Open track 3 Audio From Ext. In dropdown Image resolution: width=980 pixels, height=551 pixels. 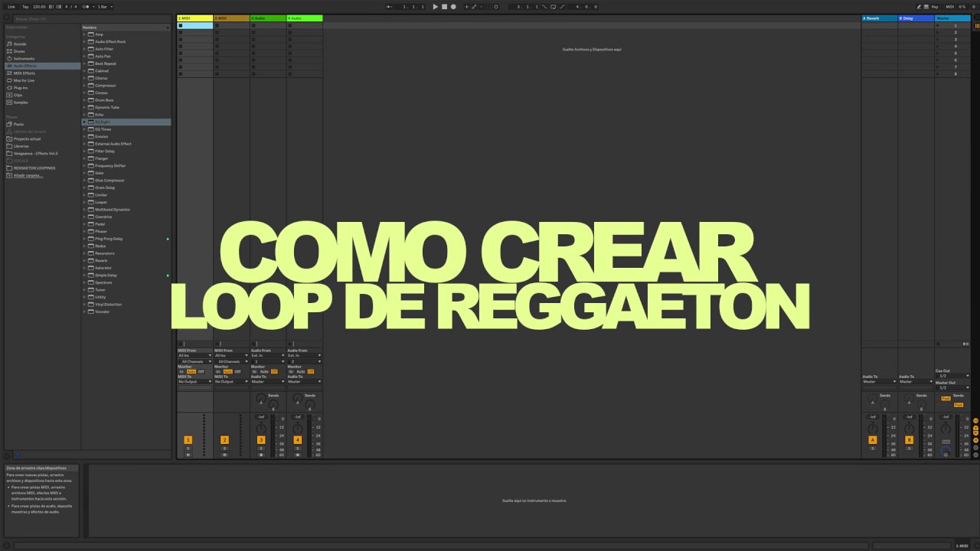tap(268, 356)
